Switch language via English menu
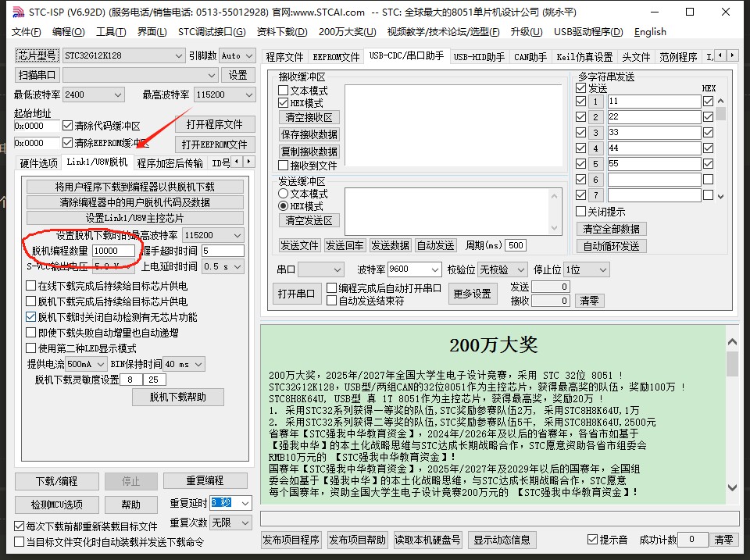The image size is (750, 560). point(650,31)
